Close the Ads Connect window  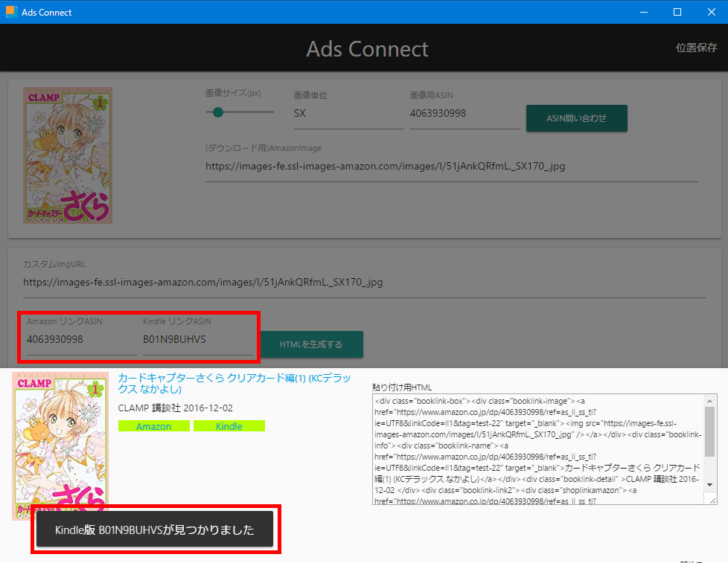click(x=712, y=12)
